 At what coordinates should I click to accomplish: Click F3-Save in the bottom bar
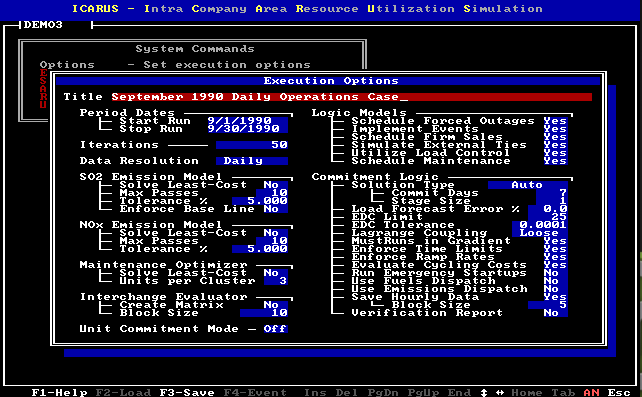pos(187,392)
